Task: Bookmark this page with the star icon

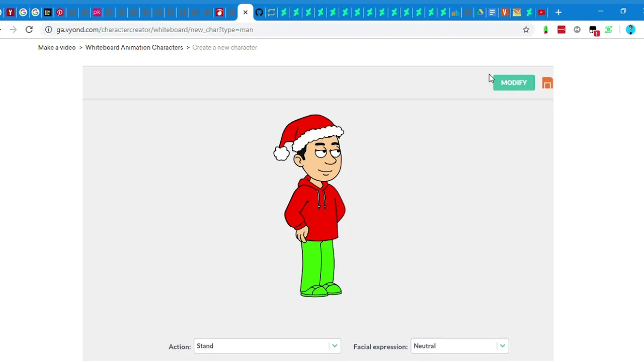Action: tap(526, 30)
